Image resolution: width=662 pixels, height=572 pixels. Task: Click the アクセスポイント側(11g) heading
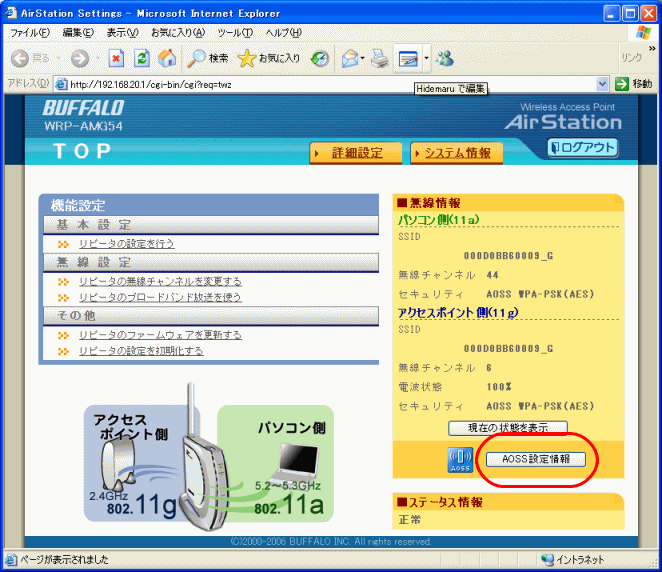458,312
